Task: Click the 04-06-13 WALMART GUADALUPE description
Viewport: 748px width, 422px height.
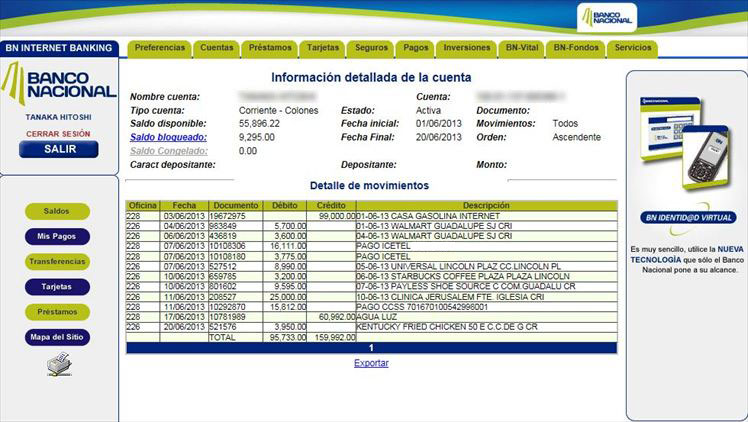Action: (x=434, y=236)
